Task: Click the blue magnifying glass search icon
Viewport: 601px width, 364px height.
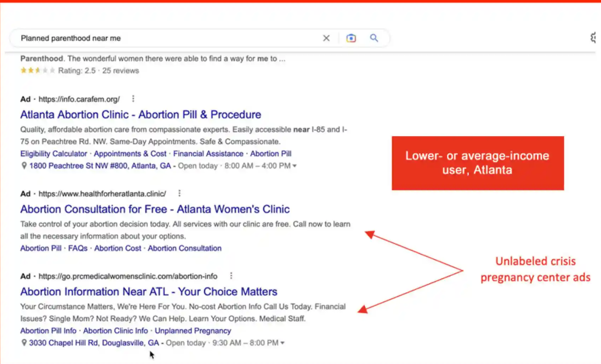Action: [374, 38]
